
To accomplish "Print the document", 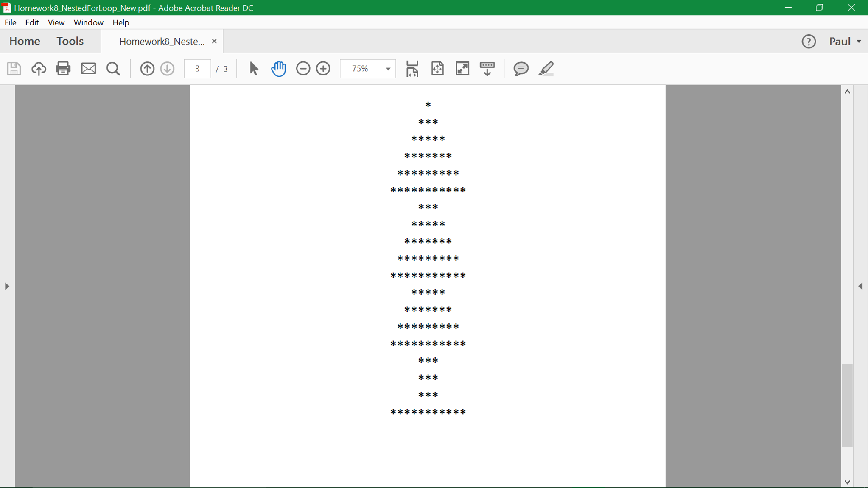I will coord(63,68).
